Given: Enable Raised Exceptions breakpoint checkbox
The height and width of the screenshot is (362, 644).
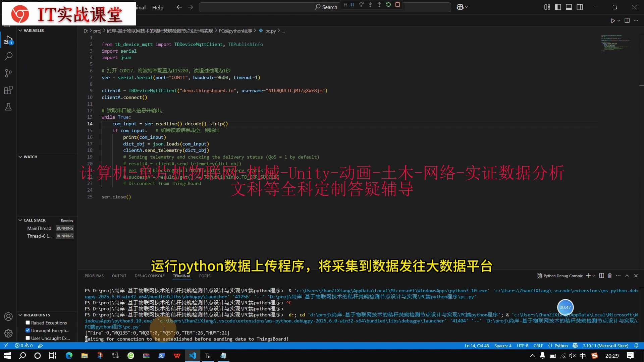Looking at the screenshot, I should coord(28,323).
